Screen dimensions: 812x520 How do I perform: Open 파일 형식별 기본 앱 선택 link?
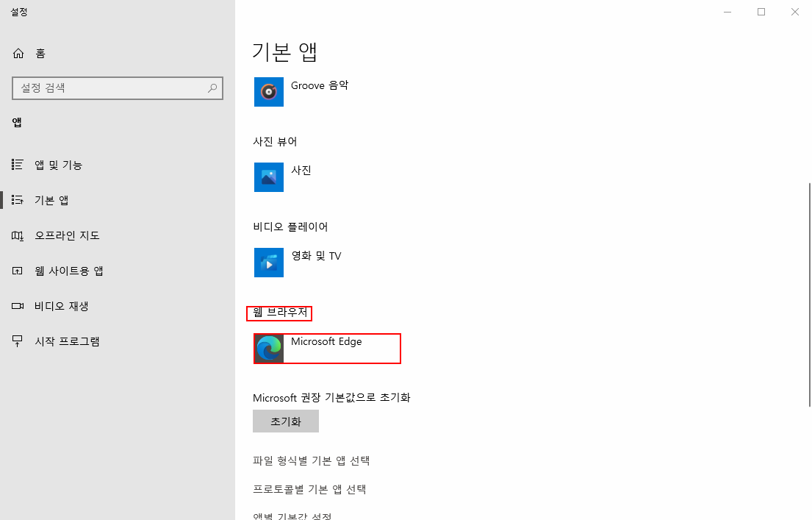(312, 460)
